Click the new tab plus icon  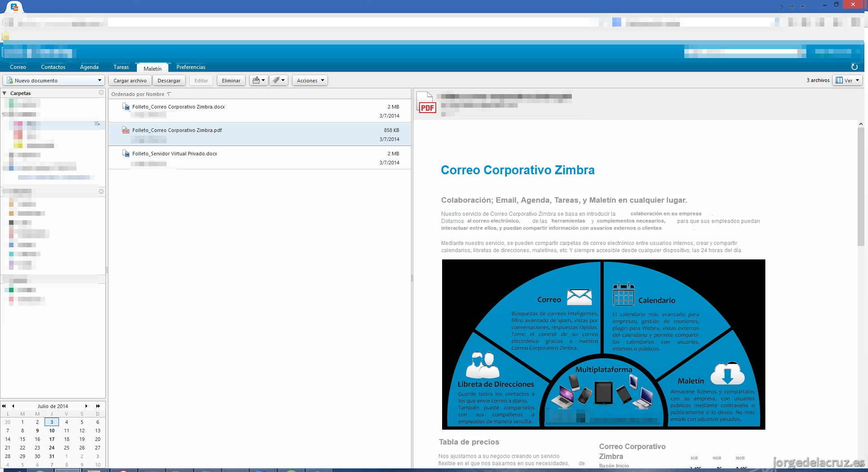pos(792,7)
